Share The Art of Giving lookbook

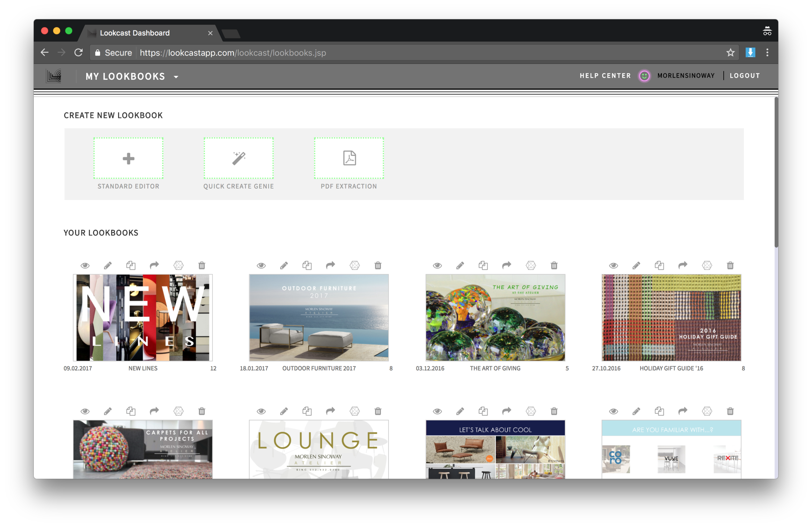click(x=507, y=265)
